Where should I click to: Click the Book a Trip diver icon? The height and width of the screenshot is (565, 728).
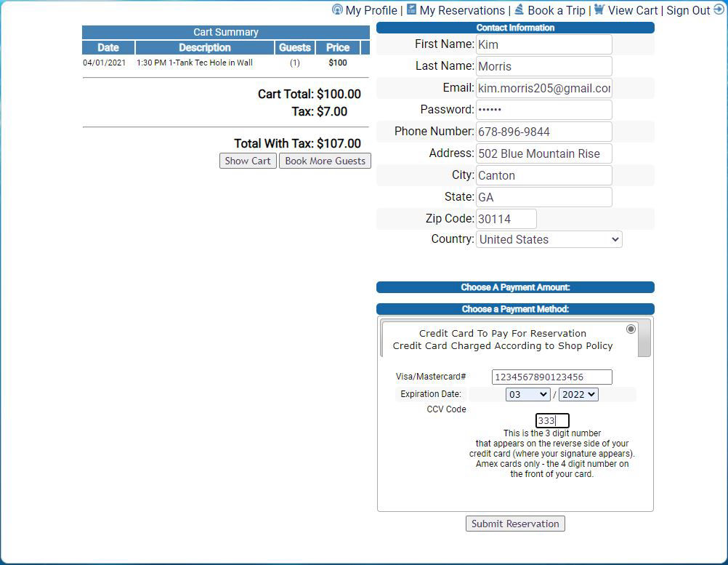pos(519,9)
